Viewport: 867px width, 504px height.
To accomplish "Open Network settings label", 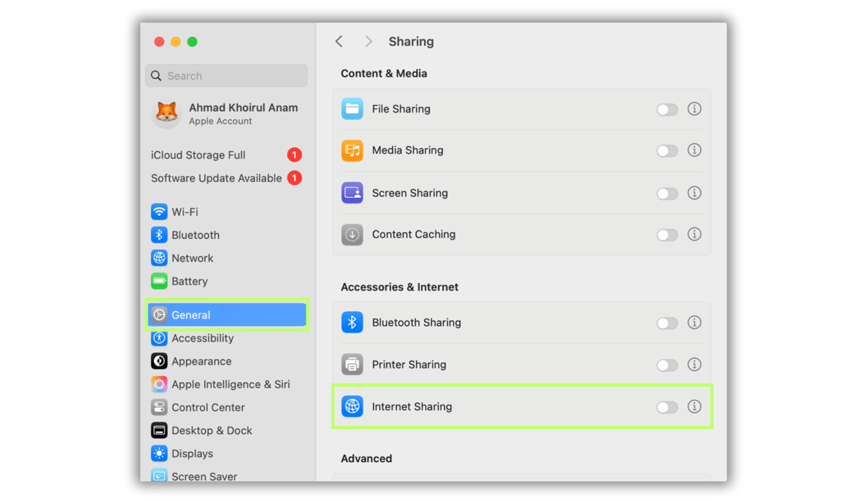I will point(192,258).
